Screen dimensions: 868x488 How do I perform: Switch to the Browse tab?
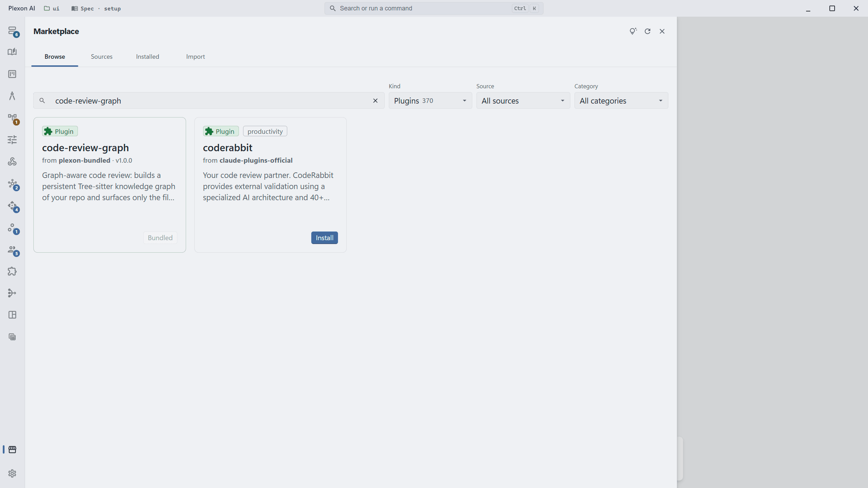coord(55,57)
